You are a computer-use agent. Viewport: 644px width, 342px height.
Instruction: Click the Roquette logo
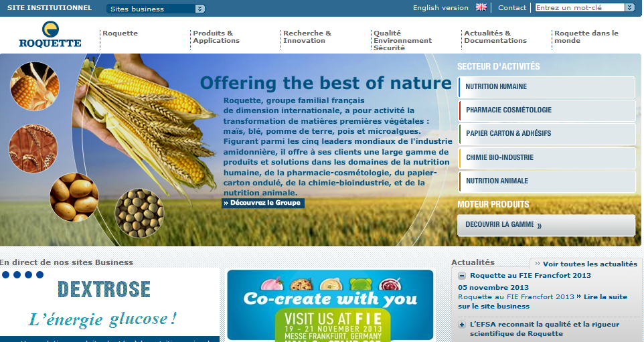[x=50, y=35]
